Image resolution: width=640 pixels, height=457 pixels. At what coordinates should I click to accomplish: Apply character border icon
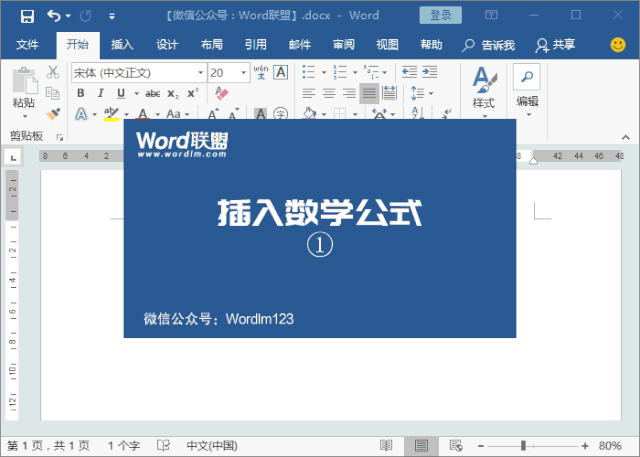(x=280, y=72)
